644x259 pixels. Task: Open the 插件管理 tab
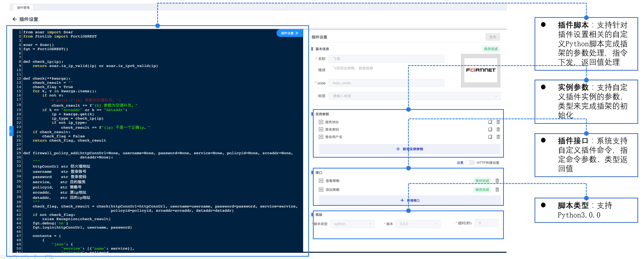coord(23,8)
